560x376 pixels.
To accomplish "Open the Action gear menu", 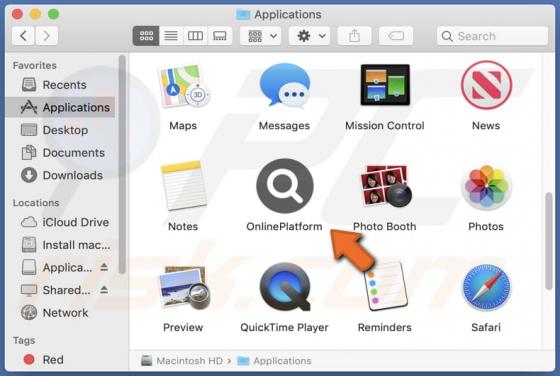I will click(309, 36).
